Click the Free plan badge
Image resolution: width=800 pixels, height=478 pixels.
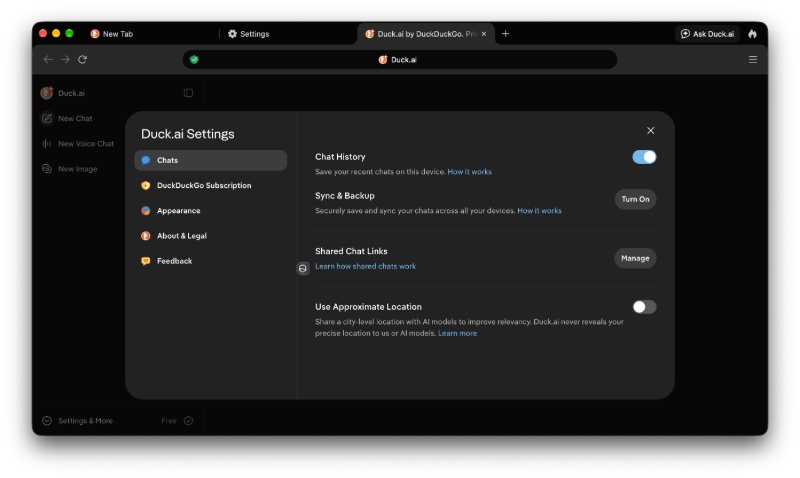(177, 421)
